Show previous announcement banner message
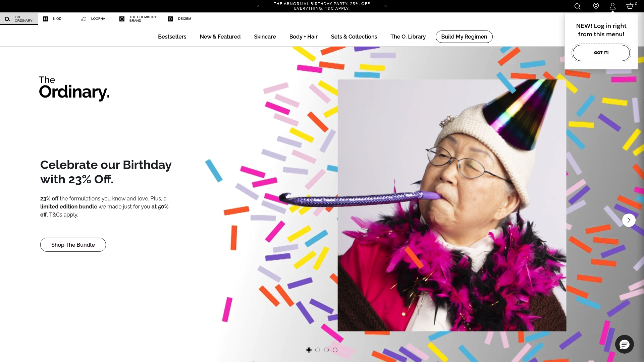The width and height of the screenshot is (644, 362). coord(258,6)
